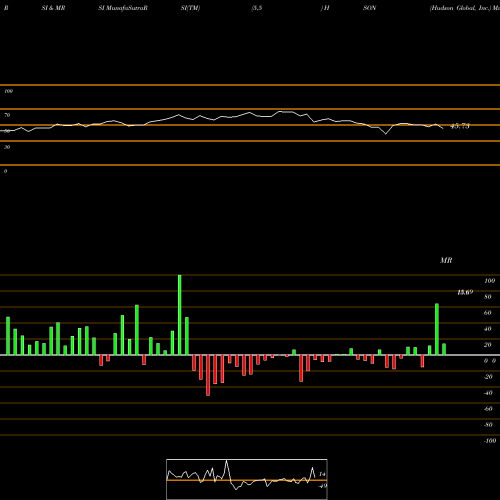Viewport: 500px width, 500px height.
Task: Click the 'SON' header text
Action: coord(369,8)
